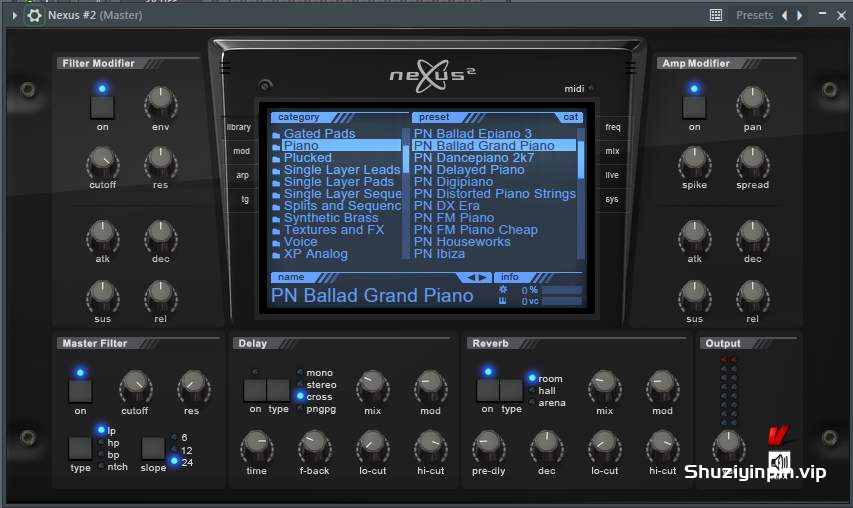The width and height of the screenshot is (853, 508).
Task: Click the Amp Modifier spike knob
Action: click(694, 162)
